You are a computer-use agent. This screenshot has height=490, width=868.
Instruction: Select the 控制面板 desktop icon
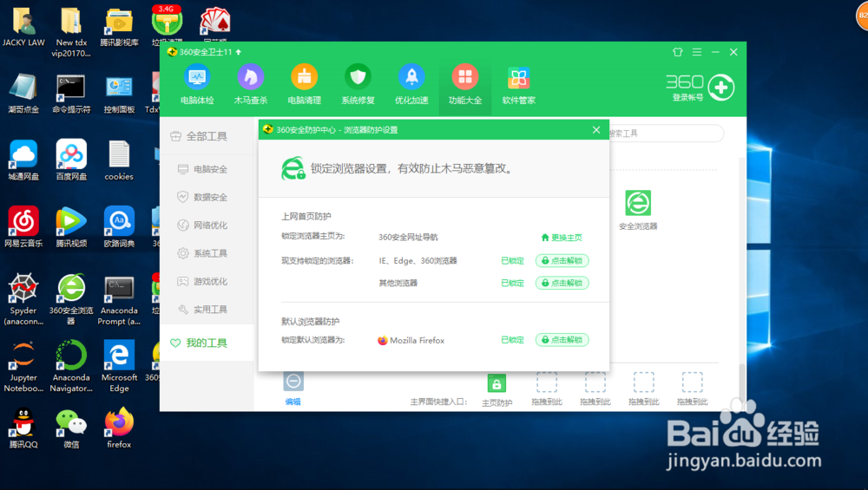[x=119, y=94]
